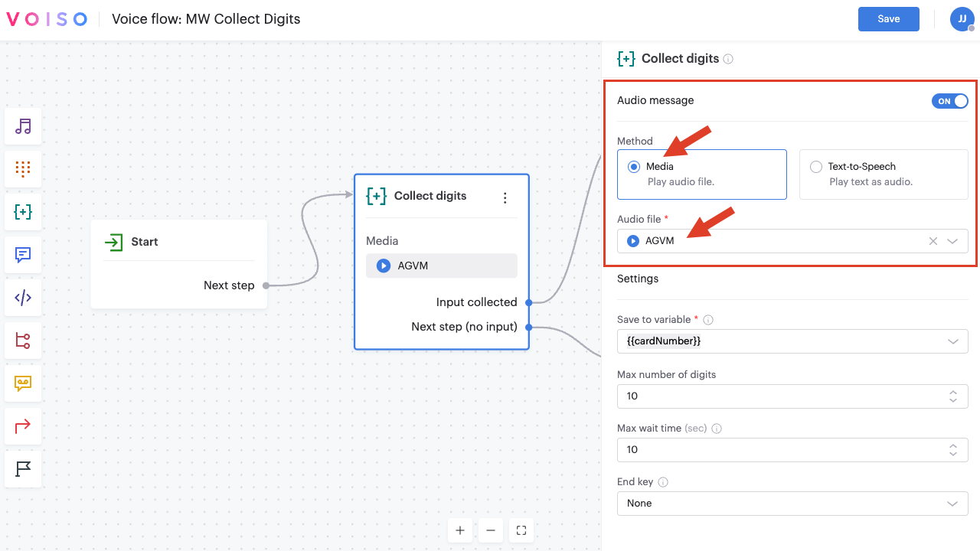The image size is (980, 551).
Task: Click the info icon beside Collect digits title
Action: (728, 59)
